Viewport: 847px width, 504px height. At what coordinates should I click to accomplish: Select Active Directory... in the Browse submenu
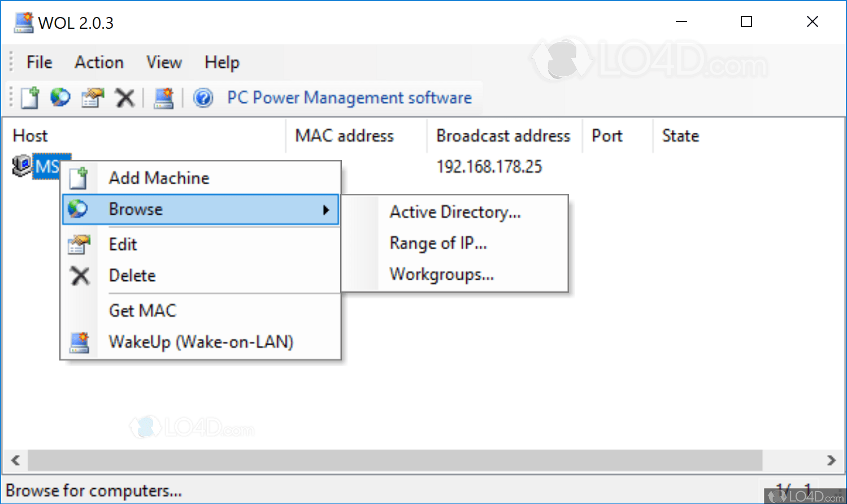(x=455, y=212)
